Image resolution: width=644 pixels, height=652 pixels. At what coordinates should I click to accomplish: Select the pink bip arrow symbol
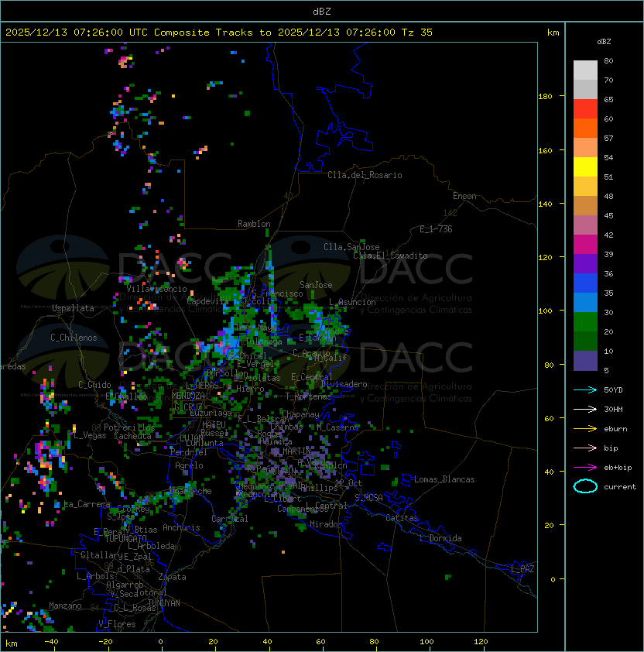coord(585,448)
